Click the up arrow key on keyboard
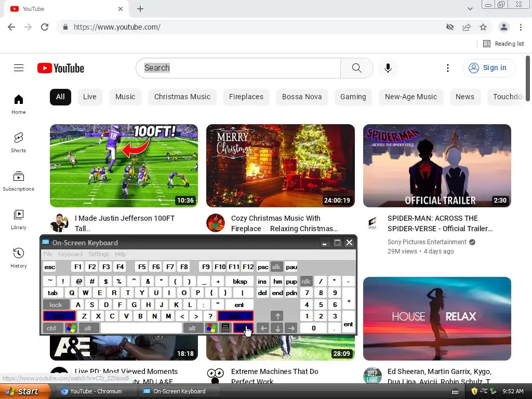Image resolution: width=532 pixels, height=399 pixels. click(277, 316)
